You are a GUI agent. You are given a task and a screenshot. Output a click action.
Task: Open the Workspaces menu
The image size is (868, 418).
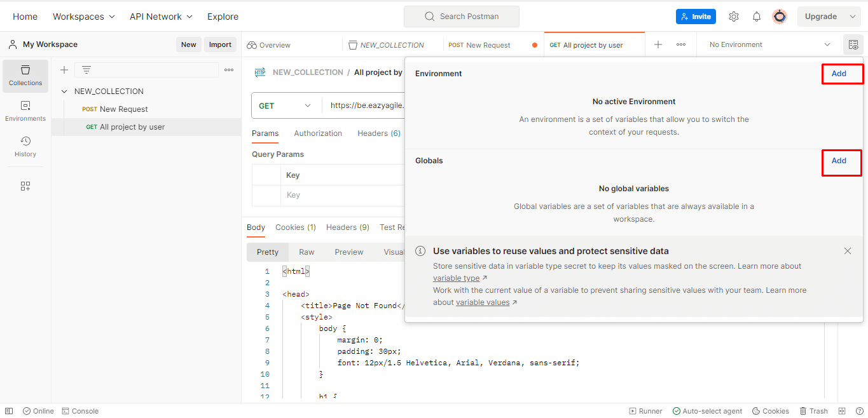coord(84,17)
